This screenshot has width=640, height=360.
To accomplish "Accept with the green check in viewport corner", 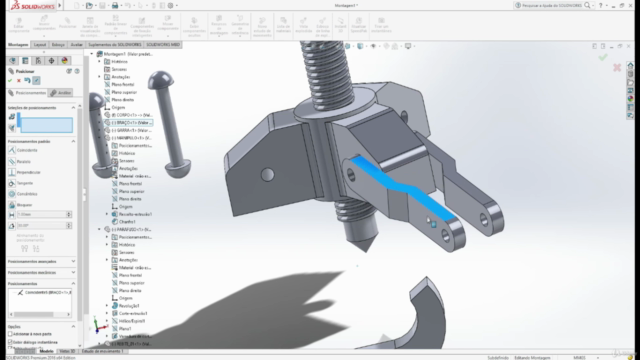I will (x=603, y=58).
